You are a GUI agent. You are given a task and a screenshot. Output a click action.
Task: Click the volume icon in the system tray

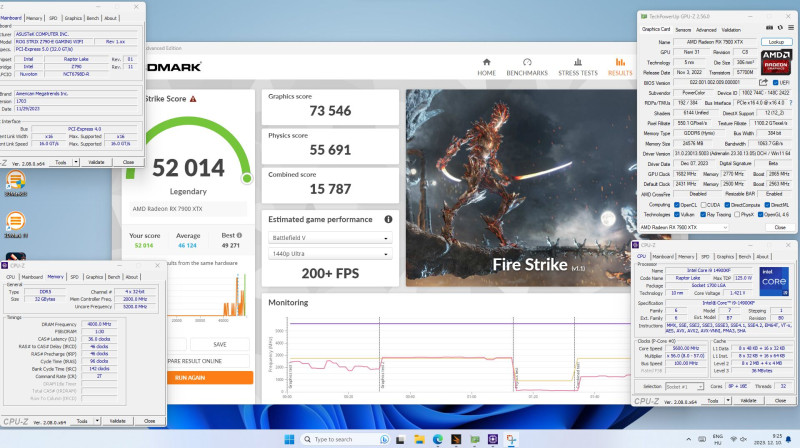(743, 439)
